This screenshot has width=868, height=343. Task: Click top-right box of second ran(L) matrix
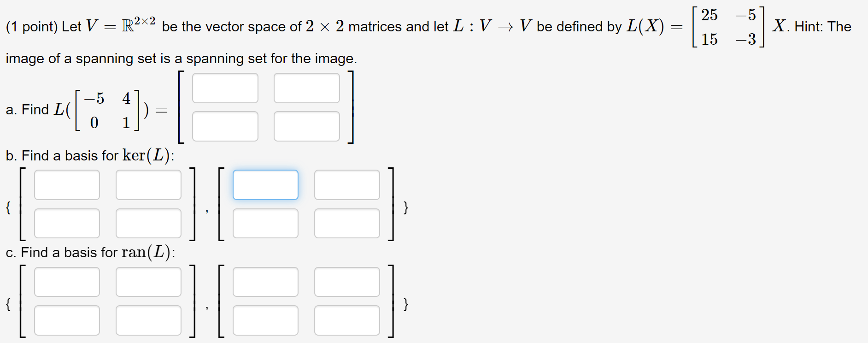(347, 282)
